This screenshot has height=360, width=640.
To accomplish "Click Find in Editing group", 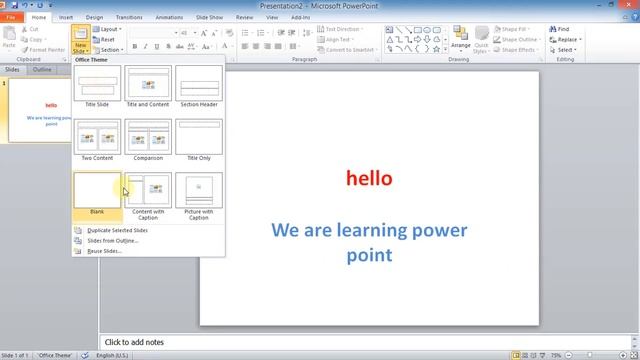I will [x=559, y=29].
